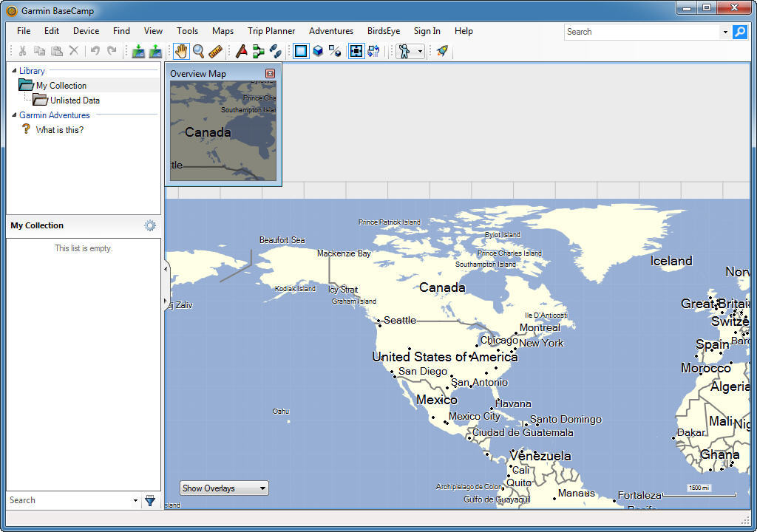Open the Maps menu
Viewport: 757px width, 532px height.
pos(223,31)
